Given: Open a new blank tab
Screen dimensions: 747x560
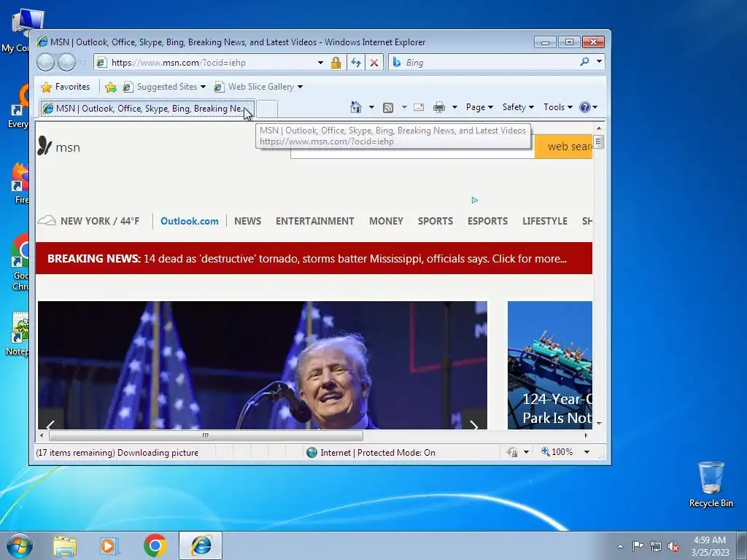Looking at the screenshot, I should coord(267,109).
